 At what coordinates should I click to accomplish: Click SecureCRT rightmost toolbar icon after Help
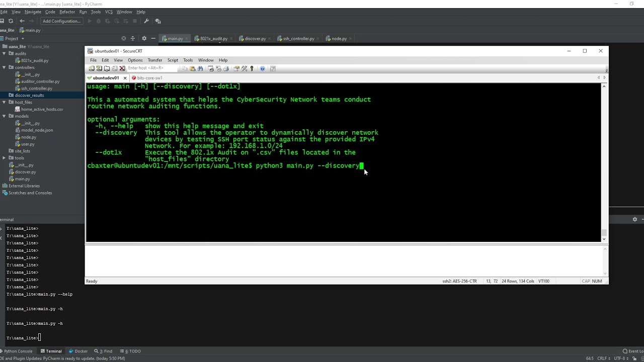273,68
